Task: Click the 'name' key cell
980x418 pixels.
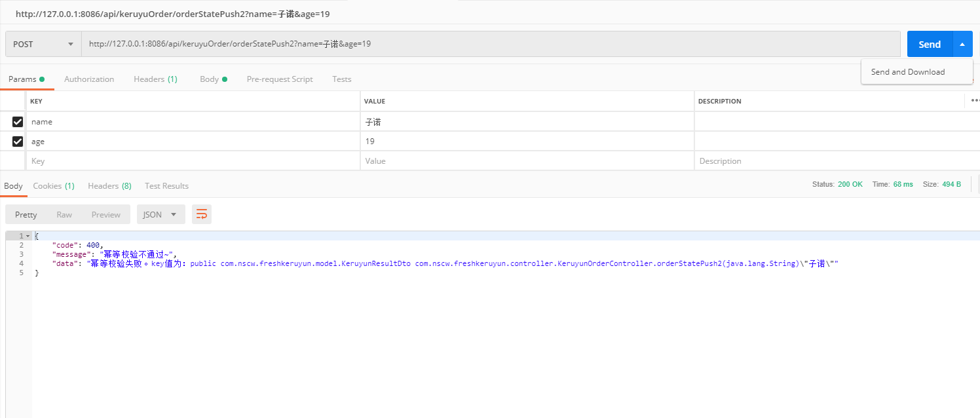Action: click(193, 122)
